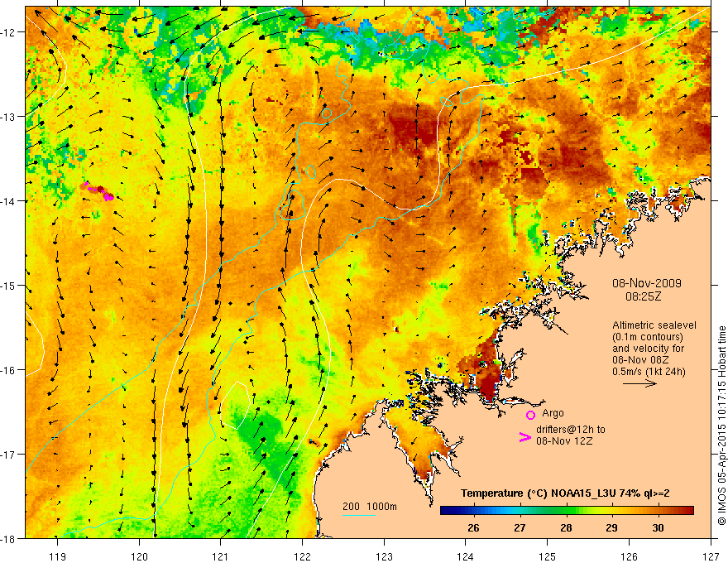Click the '127' longitude axis label
This screenshot has height=563, width=728.
pyautogui.click(x=711, y=556)
